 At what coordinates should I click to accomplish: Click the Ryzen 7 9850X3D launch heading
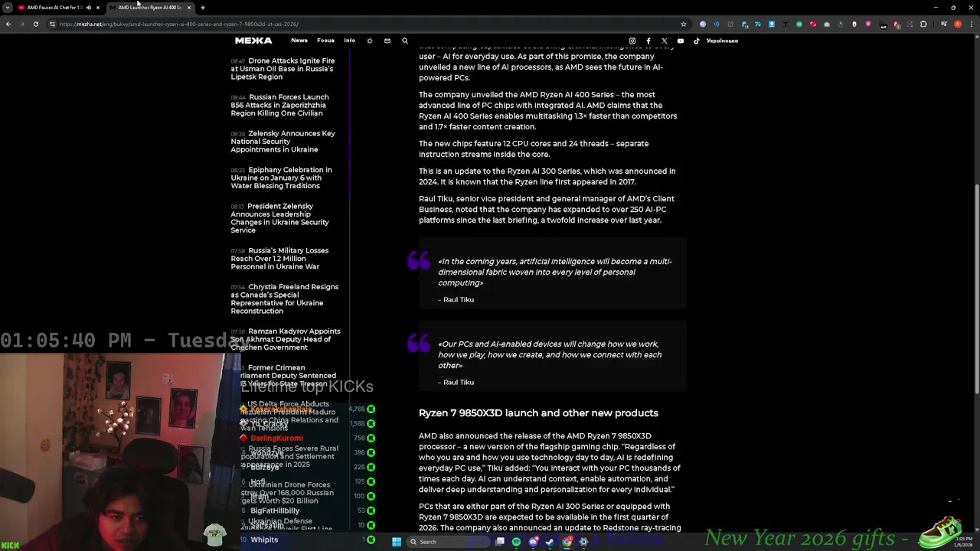538,413
